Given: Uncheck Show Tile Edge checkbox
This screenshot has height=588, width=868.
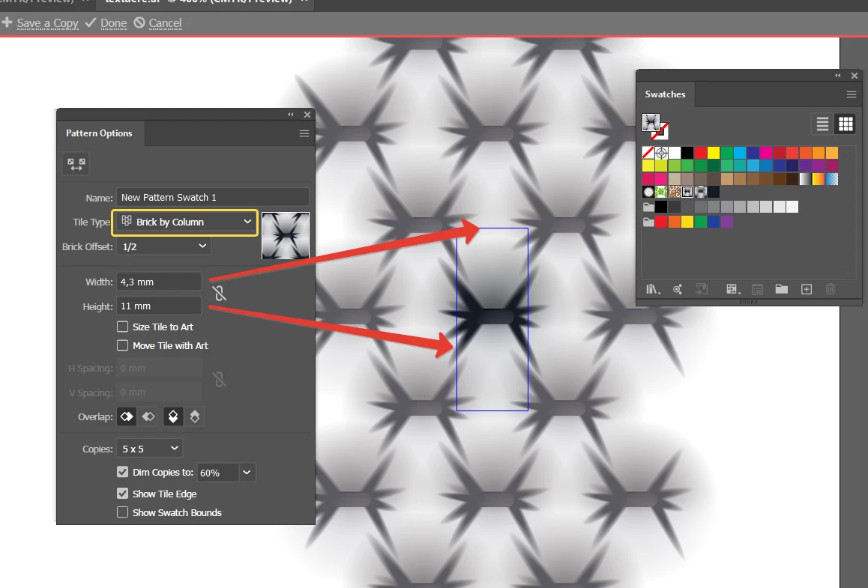Looking at the screenshot, I should tap(122, 493).
